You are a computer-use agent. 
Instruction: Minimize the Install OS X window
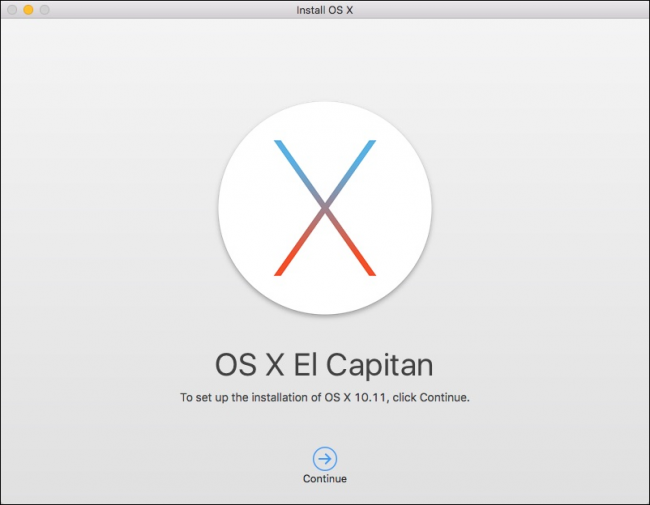[x=28, y=10]
